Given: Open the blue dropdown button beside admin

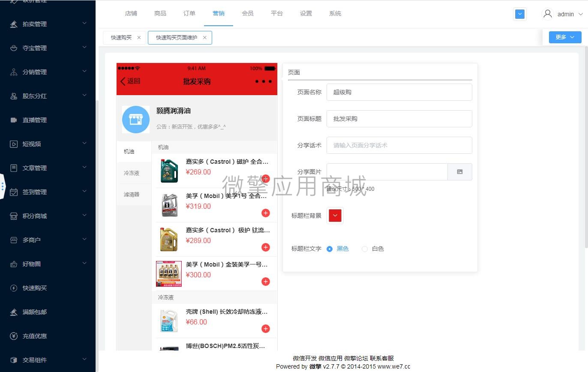Looking at the screenshot, I should pos(520,14).
